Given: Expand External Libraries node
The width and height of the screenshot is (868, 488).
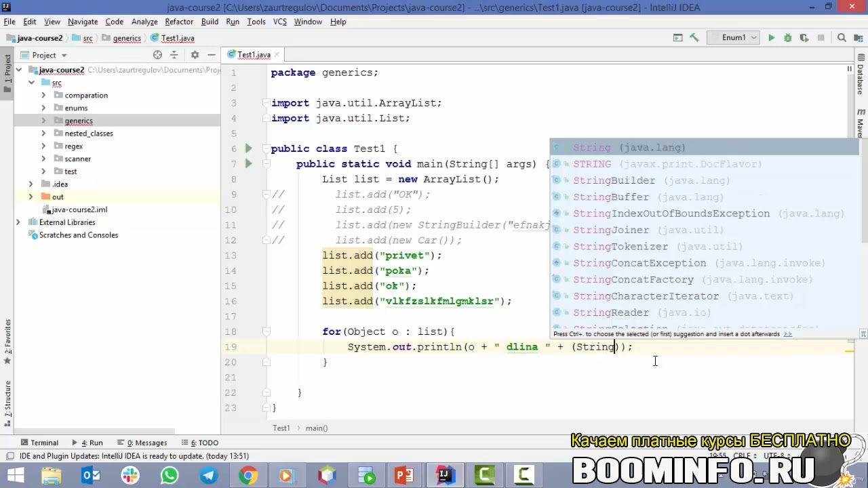Looking at the screenshot, I should click(19, 222).
